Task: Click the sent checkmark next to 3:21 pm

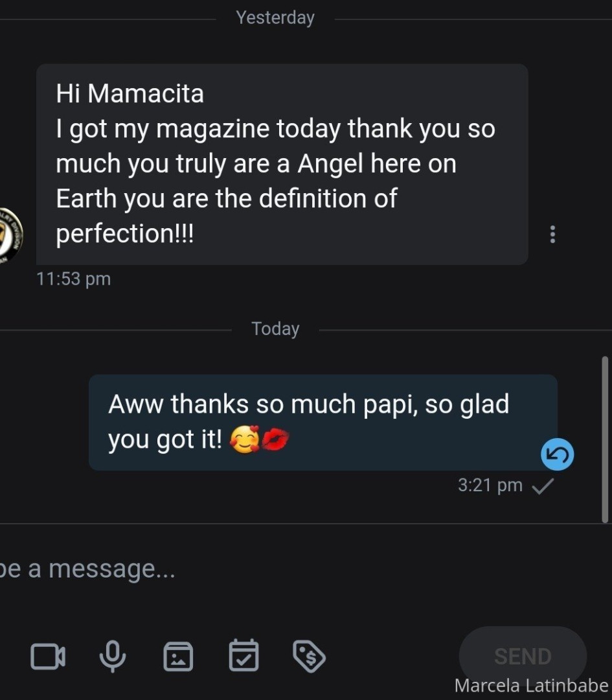Action: point(541,486)
